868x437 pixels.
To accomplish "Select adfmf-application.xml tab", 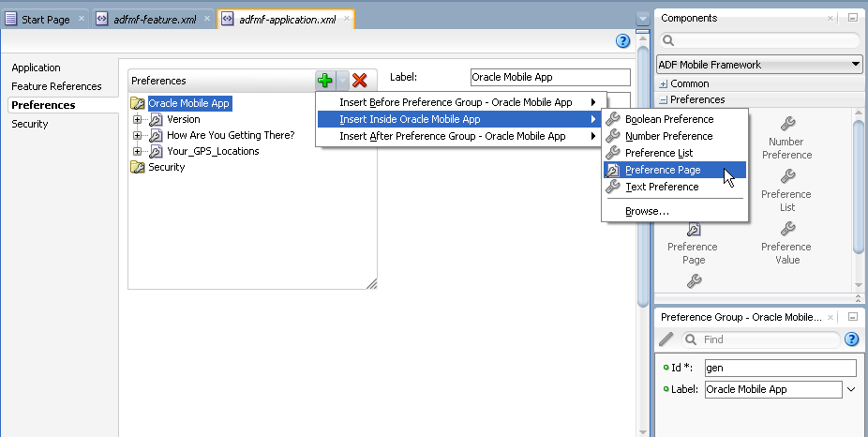I will [287, 20].
